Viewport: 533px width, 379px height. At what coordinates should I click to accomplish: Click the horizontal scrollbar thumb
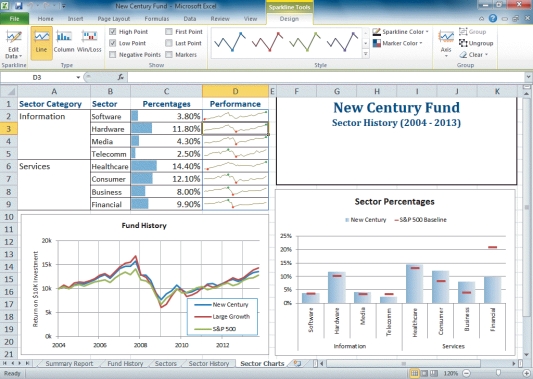(x=403, y=363)
